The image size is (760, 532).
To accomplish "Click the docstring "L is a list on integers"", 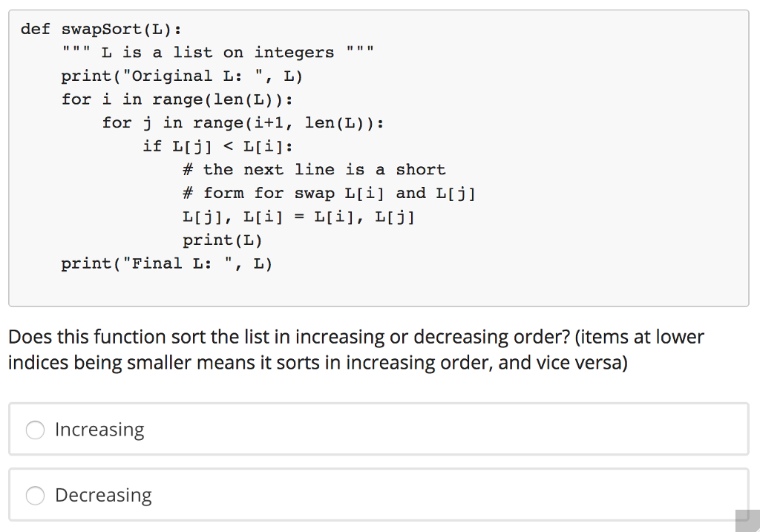I will click(x=218, y=53).
